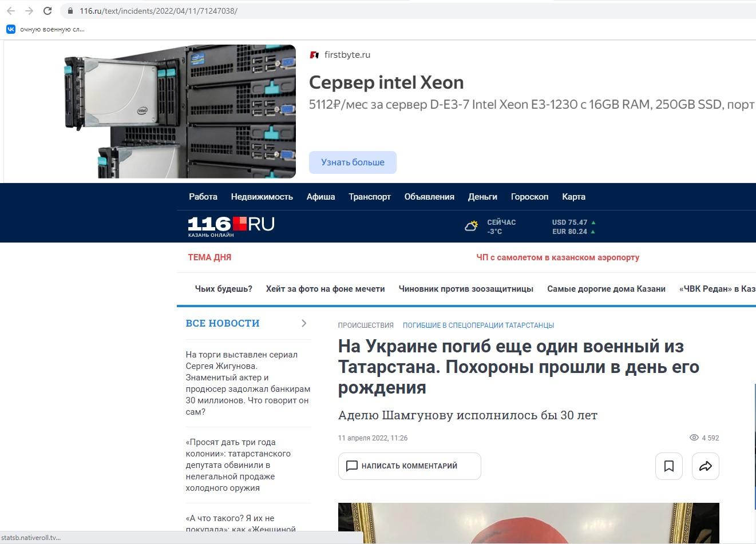Click the views eye icon
This screenshot has width=756, height=544.
click(x=694, y=438)
